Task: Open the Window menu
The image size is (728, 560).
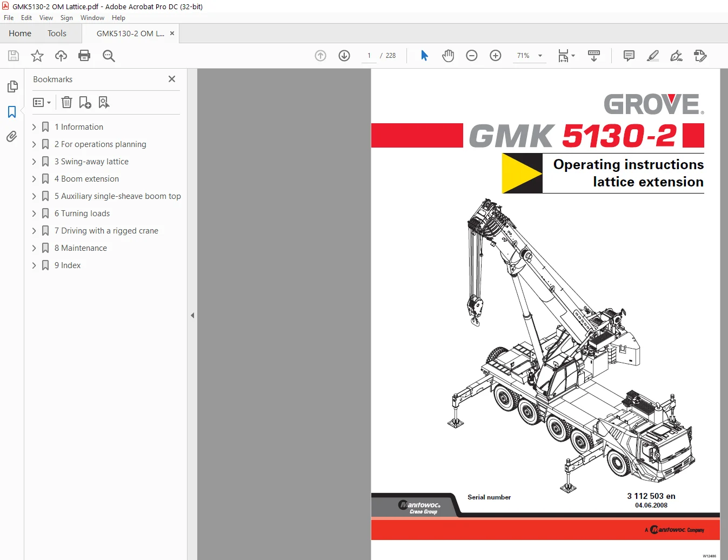Action: (92, 18)
